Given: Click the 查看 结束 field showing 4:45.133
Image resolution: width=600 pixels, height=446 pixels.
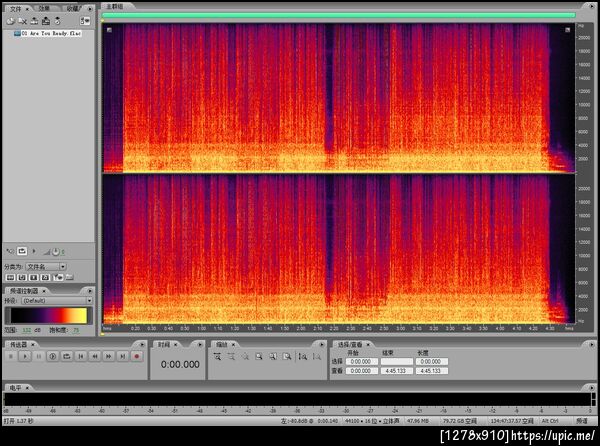Looking at the screenshot, I should [x=396, y=371].
